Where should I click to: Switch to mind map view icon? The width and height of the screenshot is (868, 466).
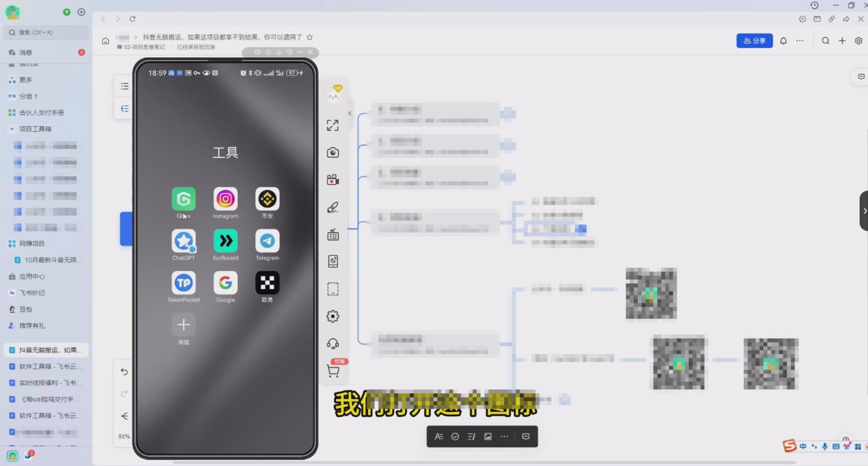125,109
